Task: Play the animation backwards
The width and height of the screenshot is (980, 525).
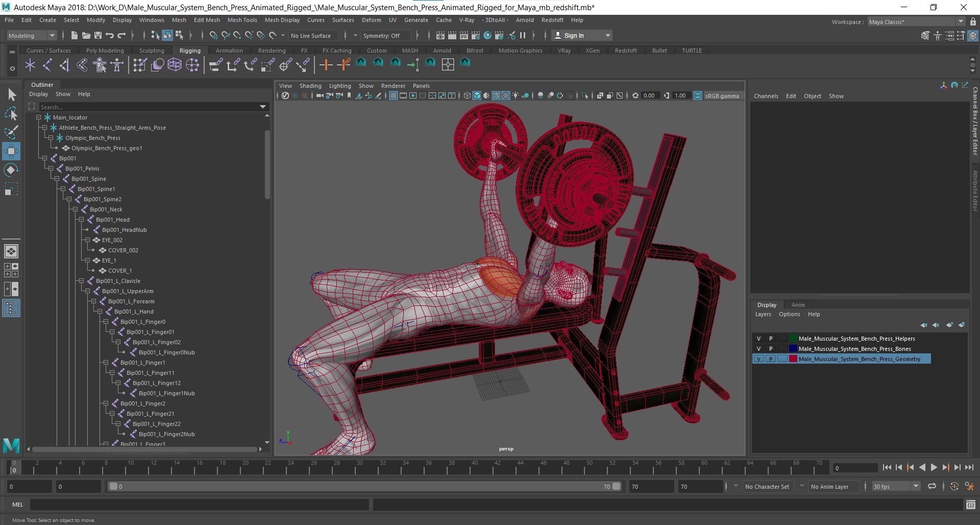Action: 922,467
